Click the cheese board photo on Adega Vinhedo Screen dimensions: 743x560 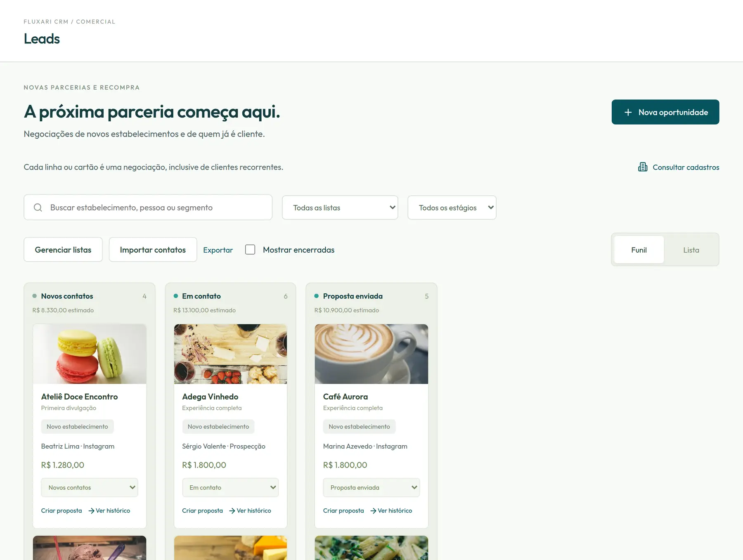click(x=230, y=354)
